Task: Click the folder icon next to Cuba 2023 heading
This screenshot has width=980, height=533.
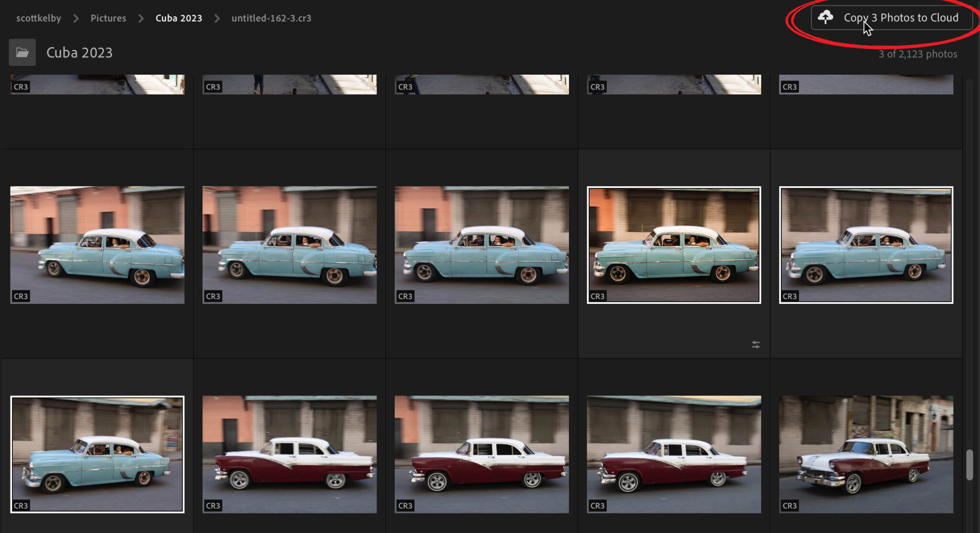Action: [x=22, y=53]
